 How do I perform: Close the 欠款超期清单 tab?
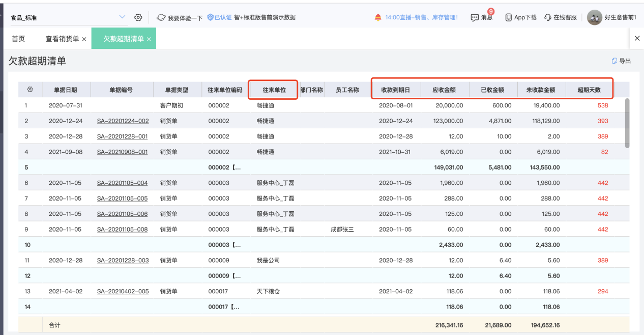pyautogui.click(x=149, y=39)
